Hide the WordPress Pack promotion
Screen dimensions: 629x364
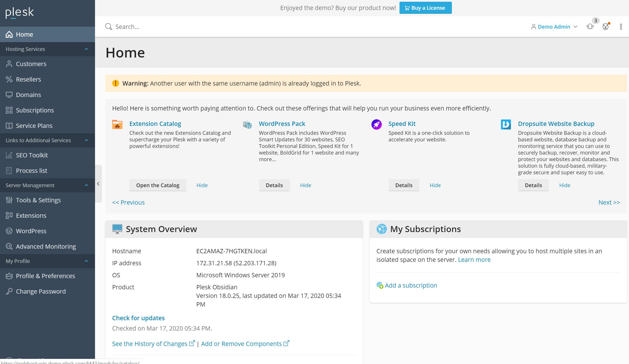click(x=306, y=185)
